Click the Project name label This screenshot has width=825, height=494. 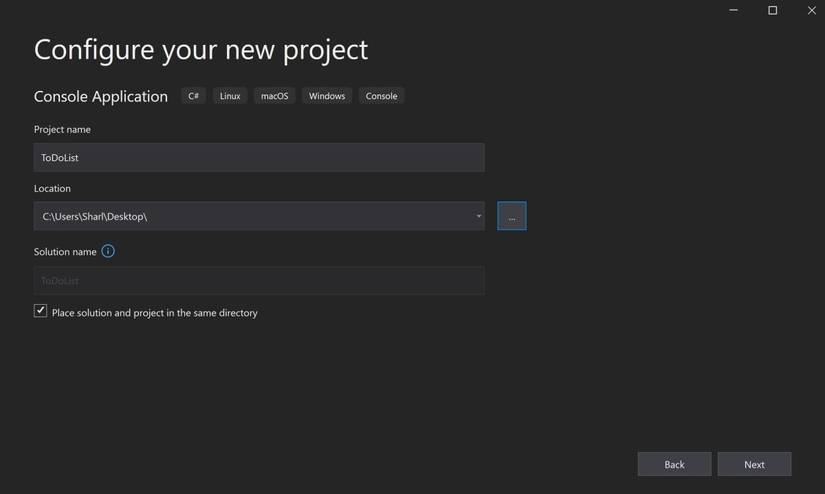tap(62, 129)
